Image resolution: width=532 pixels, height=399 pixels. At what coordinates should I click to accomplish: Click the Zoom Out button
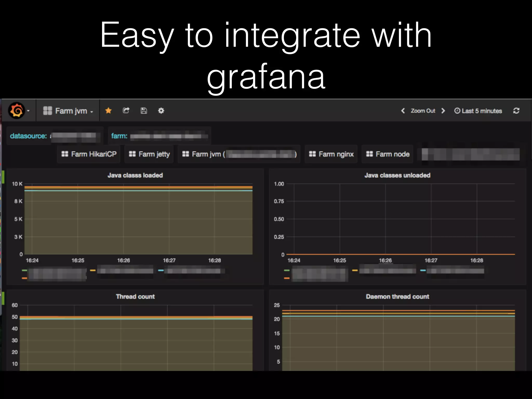pos(423,111)
